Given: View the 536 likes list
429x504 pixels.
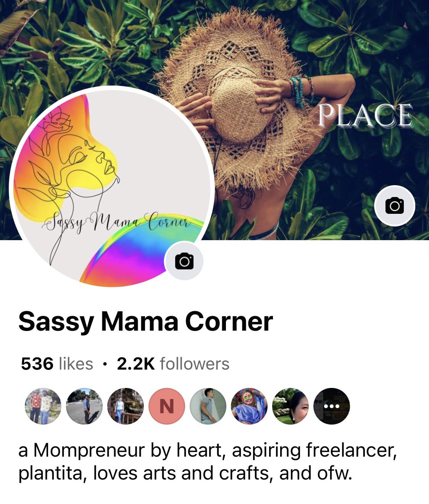Looking at the screenshot, I should point(57,363).
